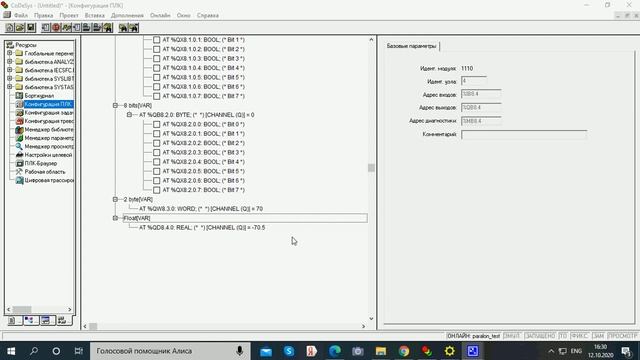
Task: Collapse the 8 bits[VAR] node
Action: [115, 105]
